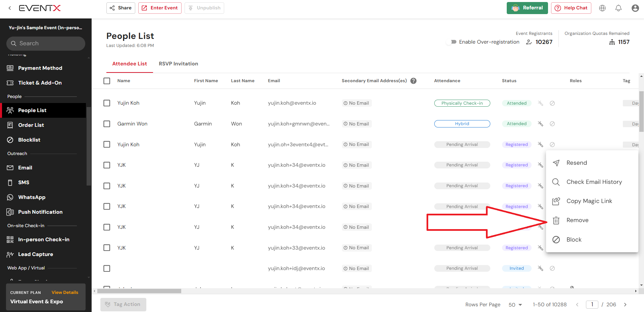The width and height of the screenshot is (644, 312).
Task: Click the sidebar Search field
Action: (46, 44)
